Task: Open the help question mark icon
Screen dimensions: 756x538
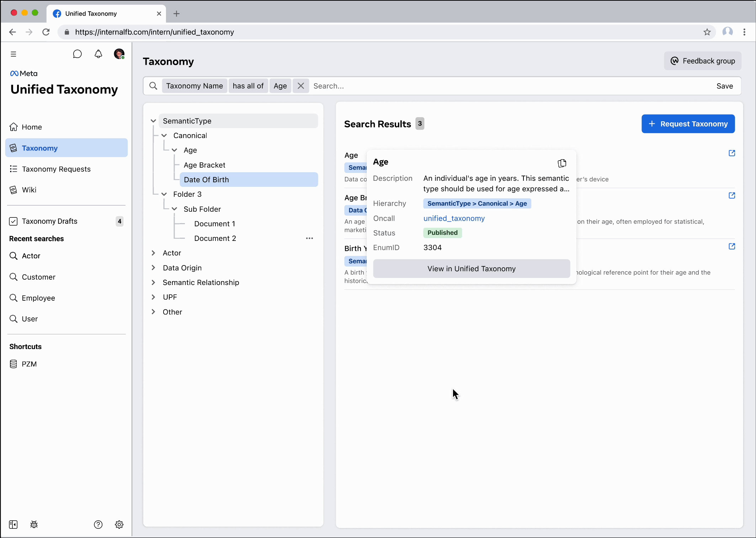Action: 98,524
